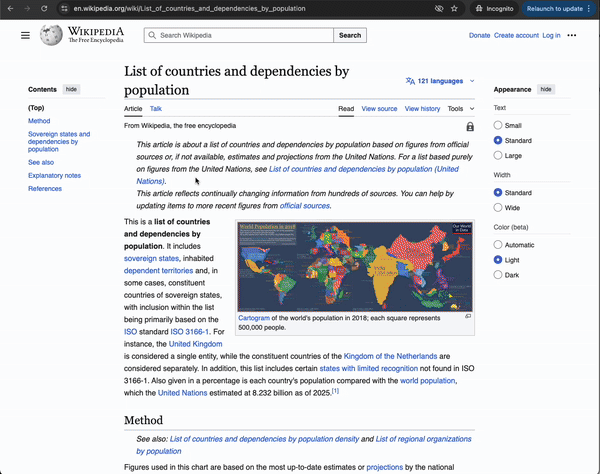The width and height of the screenshot is (600, 474).
Task: Click the browser reload icon
Action: pyautogui.click(x=45, y=8)
